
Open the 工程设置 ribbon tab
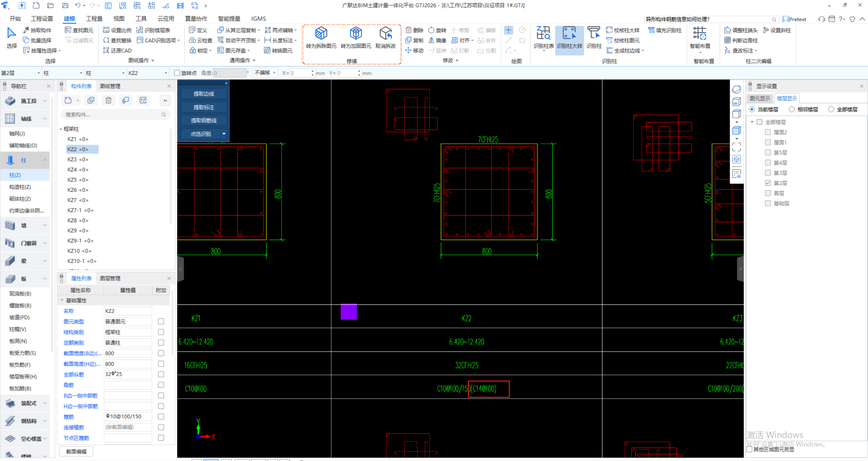click(x=42, y=19)
